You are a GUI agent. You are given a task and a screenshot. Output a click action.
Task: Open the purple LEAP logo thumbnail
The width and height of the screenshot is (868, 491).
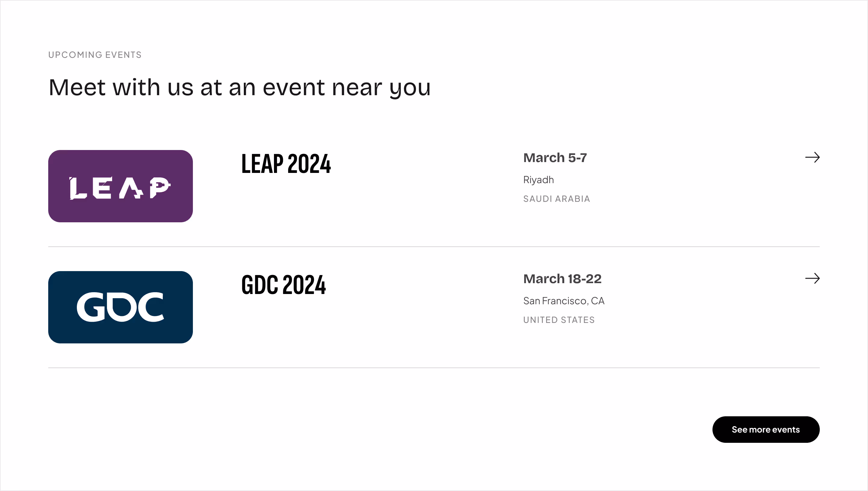(x=121, y=186)
